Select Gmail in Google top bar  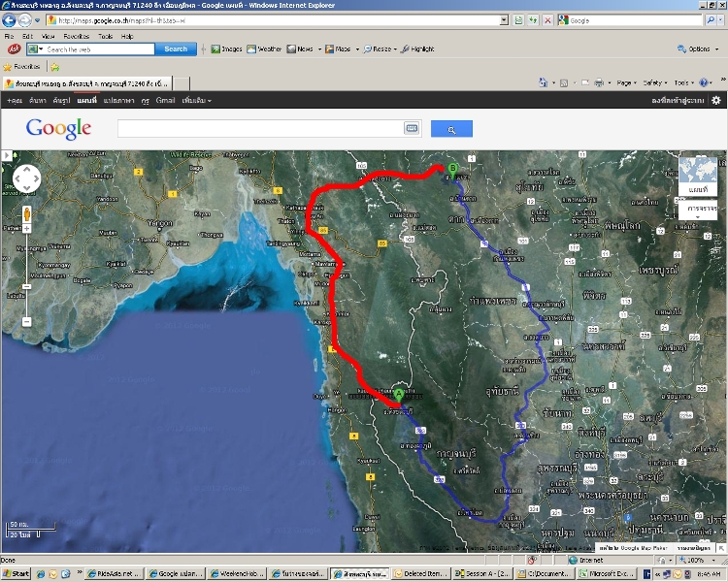165,100
